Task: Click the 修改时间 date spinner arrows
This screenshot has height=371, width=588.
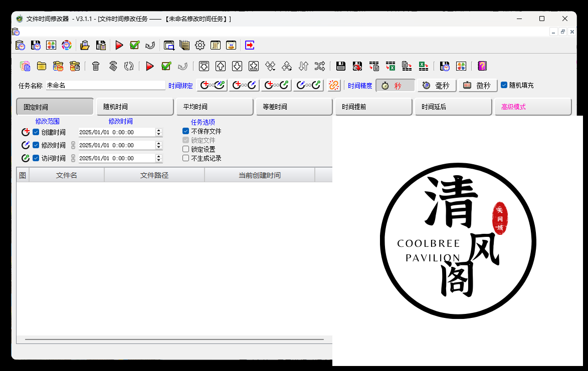Action: (159, 145)
